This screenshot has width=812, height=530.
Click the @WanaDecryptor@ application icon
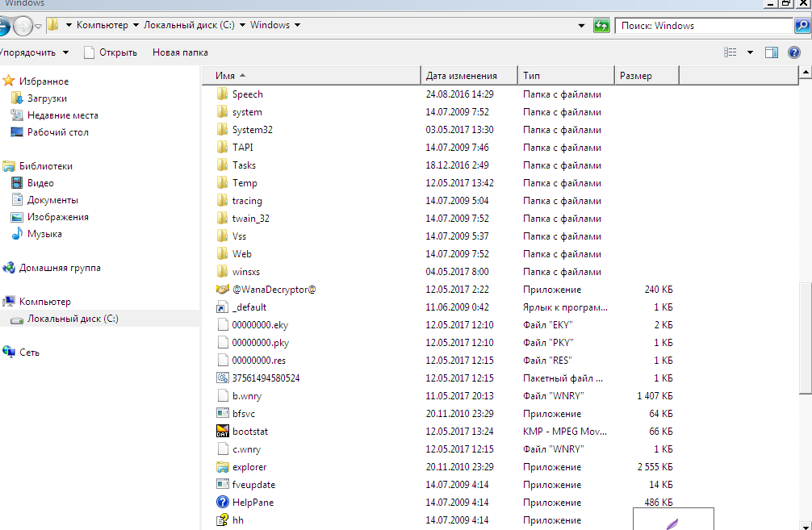point(222,289)
